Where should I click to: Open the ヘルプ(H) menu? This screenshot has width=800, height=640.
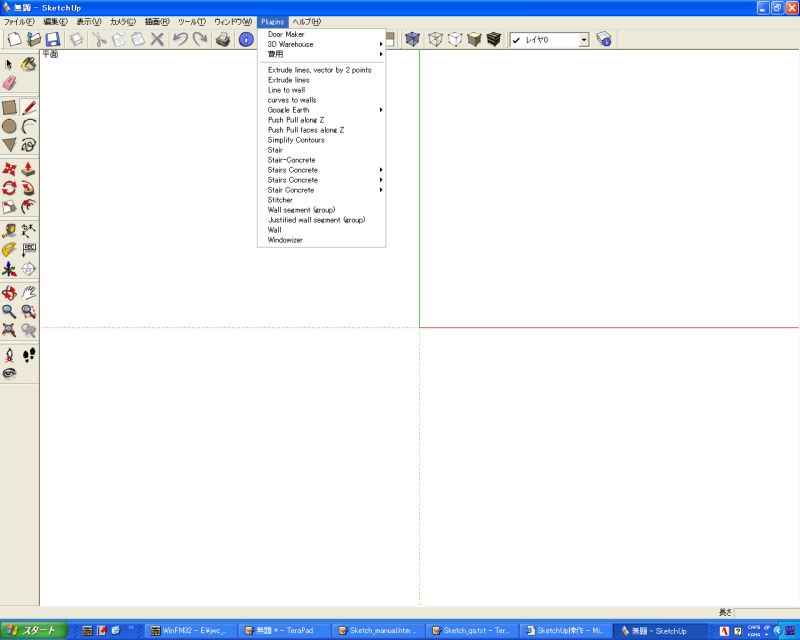307,22
